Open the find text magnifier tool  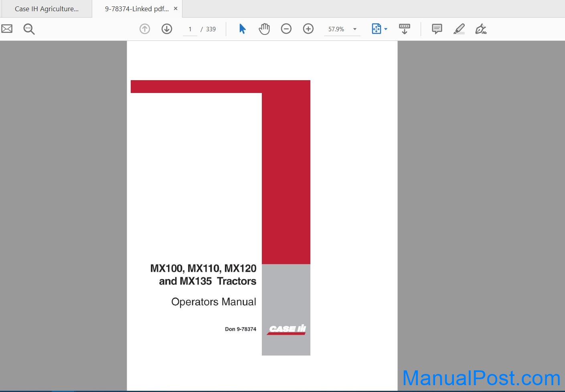tap(29, 29)
